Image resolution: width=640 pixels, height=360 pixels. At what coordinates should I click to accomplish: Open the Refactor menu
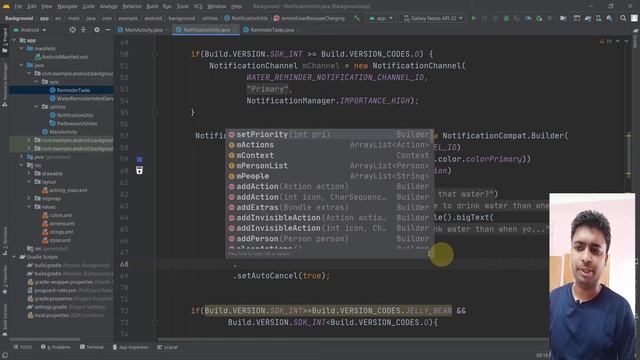[132, 7]
